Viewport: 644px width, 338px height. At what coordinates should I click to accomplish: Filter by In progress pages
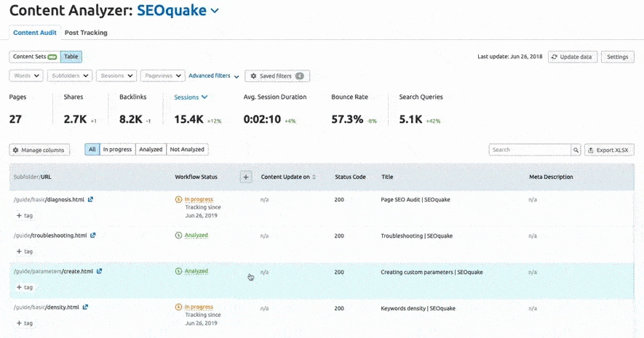click(117, 150)
